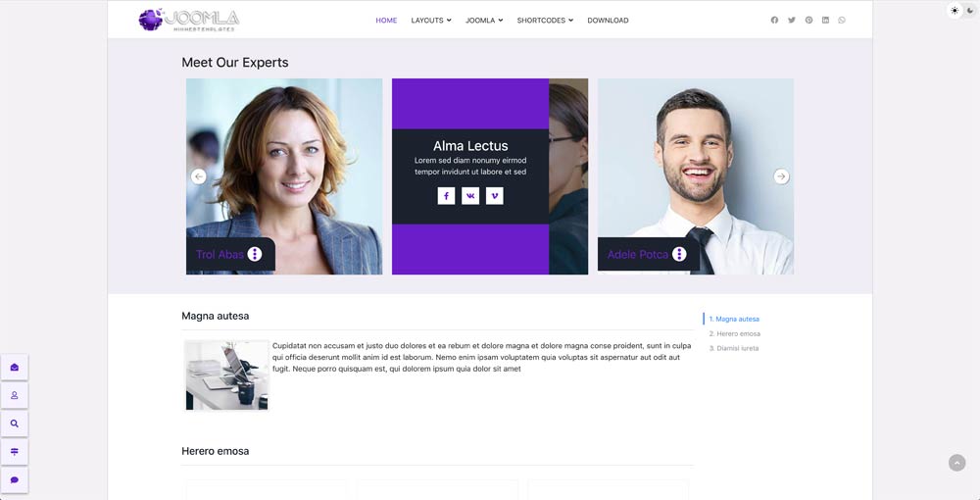Screen dimensions: 980x500
Task: Expand the Layouts dropdown menu
Action: pos(431,20)
